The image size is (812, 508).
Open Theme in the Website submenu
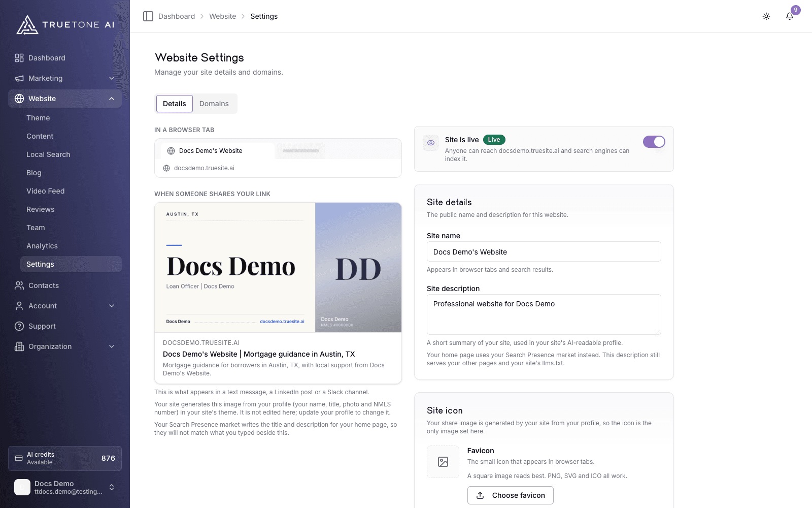(38, 118)
